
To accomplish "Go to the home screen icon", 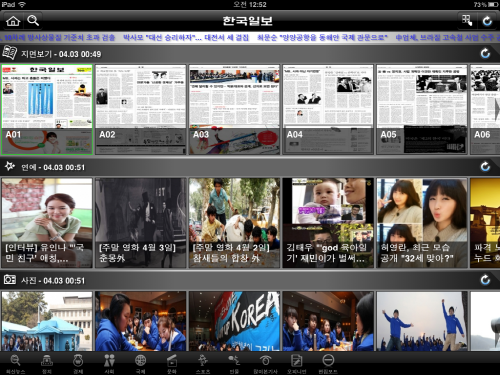I will tap(13, 21).
